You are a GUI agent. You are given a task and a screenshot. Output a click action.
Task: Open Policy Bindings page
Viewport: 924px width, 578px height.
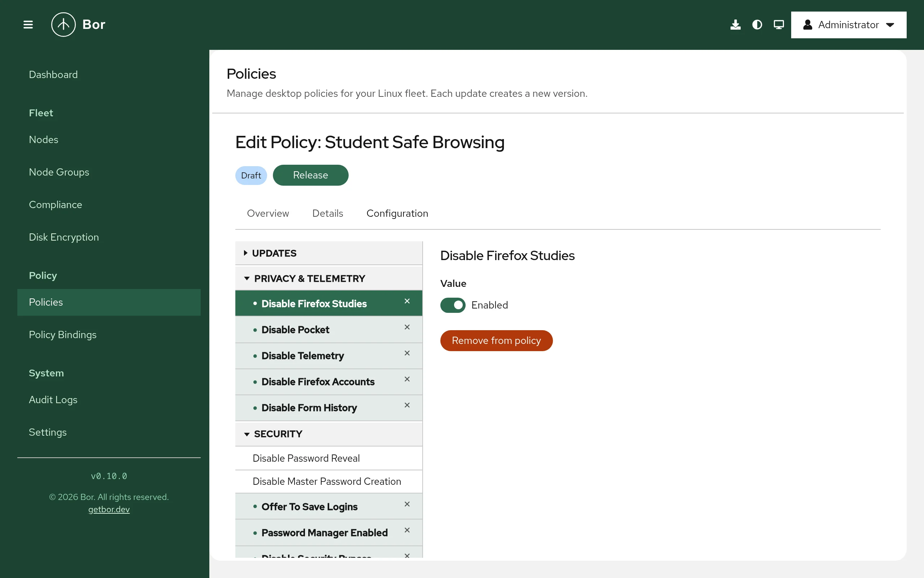(x=109, y=335)
